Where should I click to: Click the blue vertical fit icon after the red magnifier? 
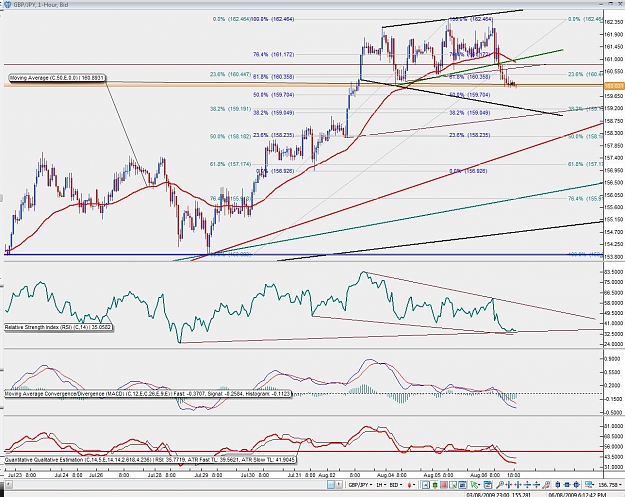557,485
